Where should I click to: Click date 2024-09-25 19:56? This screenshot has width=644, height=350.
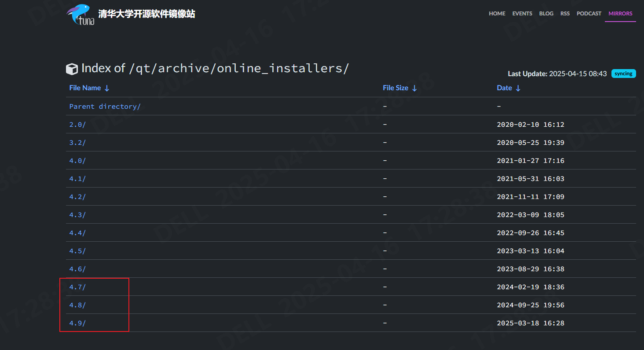(531, 305)
